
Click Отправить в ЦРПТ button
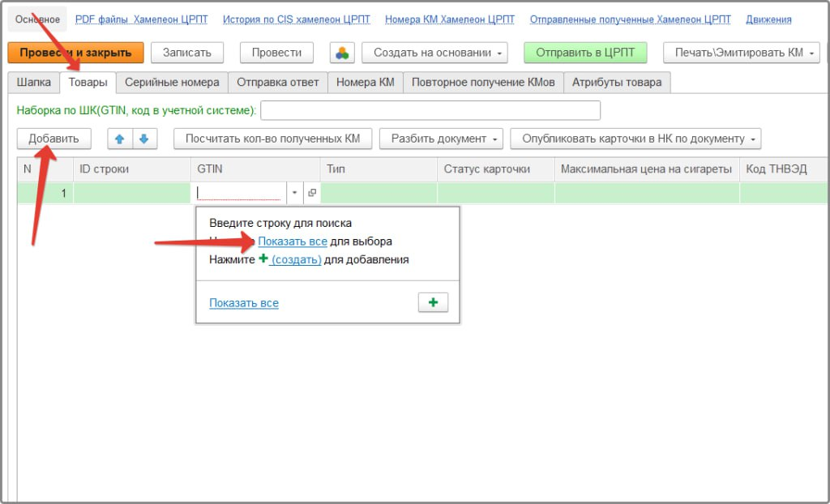point(585,53)
